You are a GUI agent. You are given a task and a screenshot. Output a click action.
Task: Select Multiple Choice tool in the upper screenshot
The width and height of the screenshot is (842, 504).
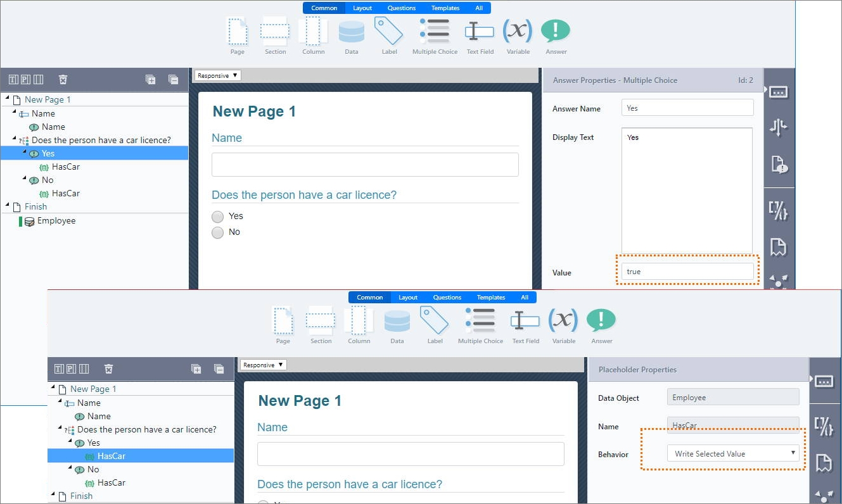435,35
